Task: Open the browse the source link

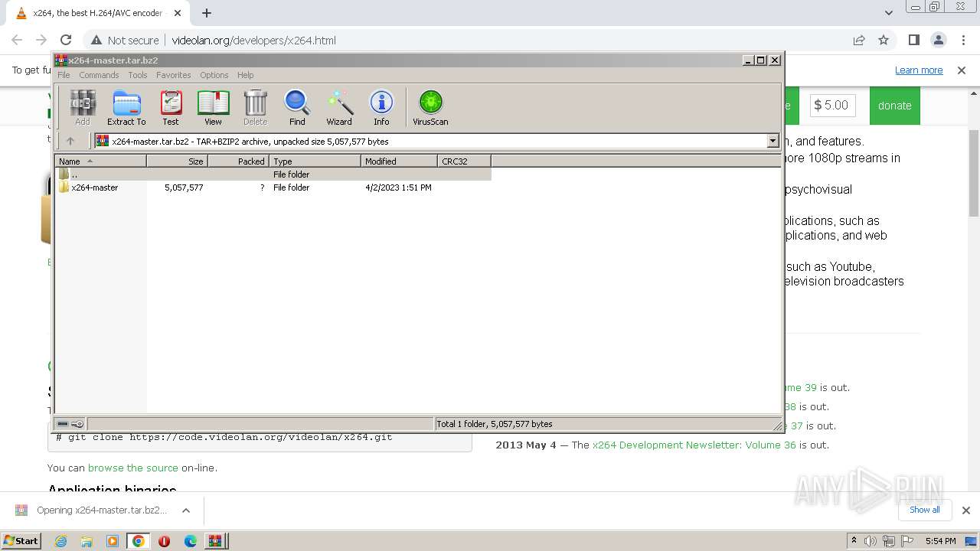Action: point(133,468)
